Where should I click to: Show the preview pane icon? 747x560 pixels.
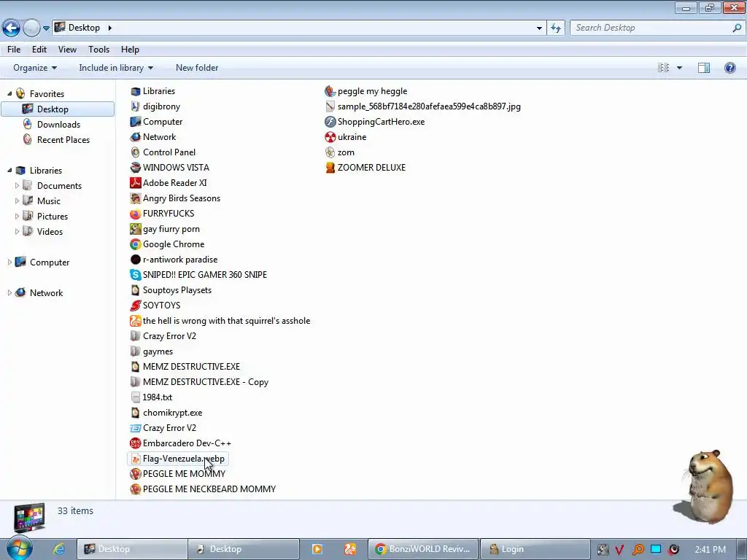(x=704, y=68)
